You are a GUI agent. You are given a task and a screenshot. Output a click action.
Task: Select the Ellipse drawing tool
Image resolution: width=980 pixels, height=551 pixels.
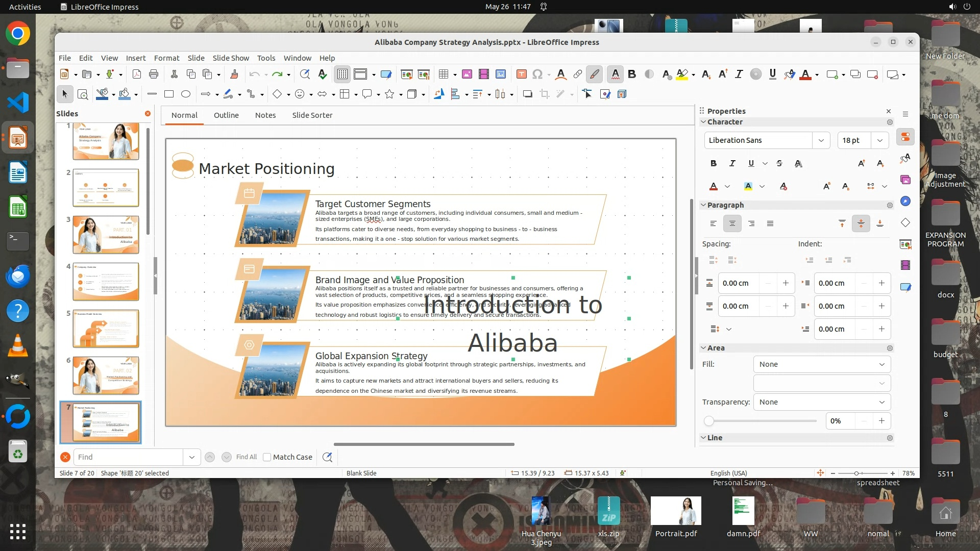click(186, 94)
